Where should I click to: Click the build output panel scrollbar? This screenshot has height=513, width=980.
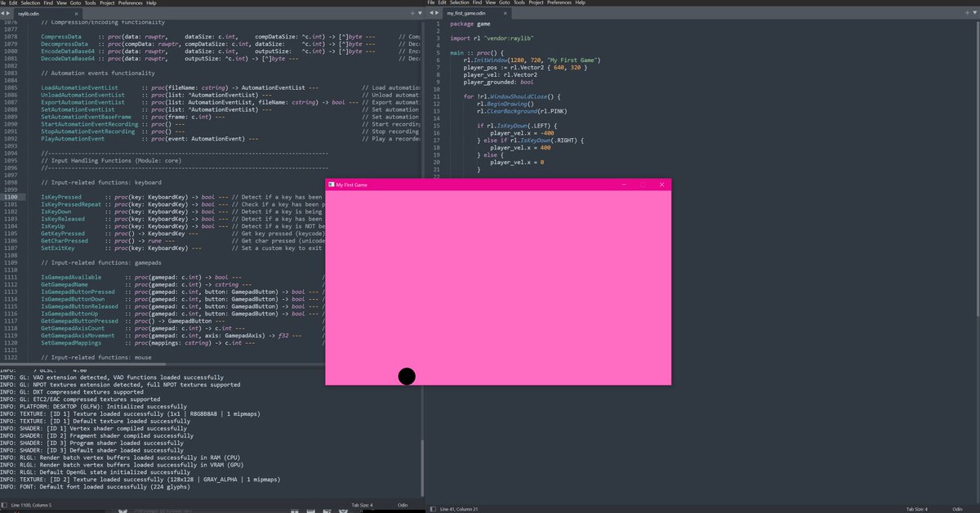pyautogui.click(x=422, y=468)
